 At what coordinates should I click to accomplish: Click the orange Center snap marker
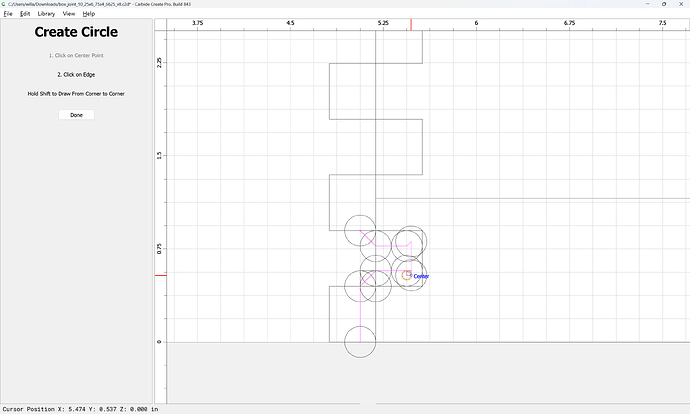tap(407, 275)
